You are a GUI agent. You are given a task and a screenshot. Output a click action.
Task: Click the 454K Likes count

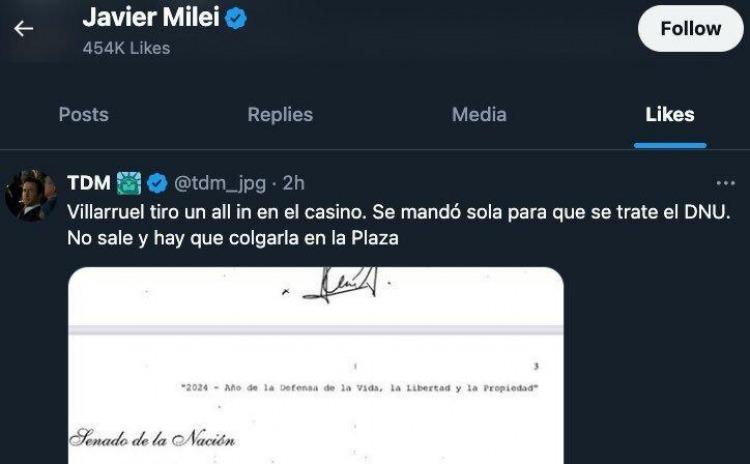click(126, 48)
